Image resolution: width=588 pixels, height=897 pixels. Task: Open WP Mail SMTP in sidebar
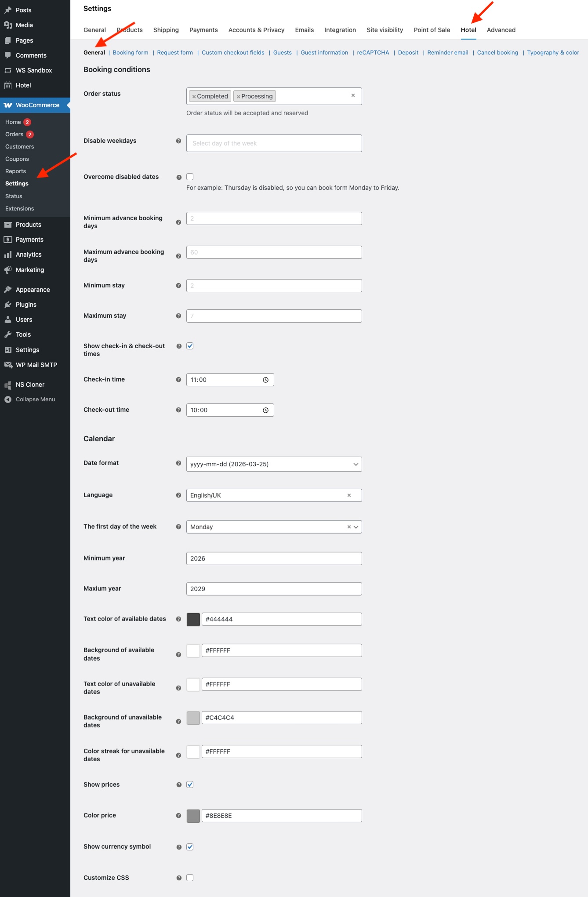tap(36, 365)
